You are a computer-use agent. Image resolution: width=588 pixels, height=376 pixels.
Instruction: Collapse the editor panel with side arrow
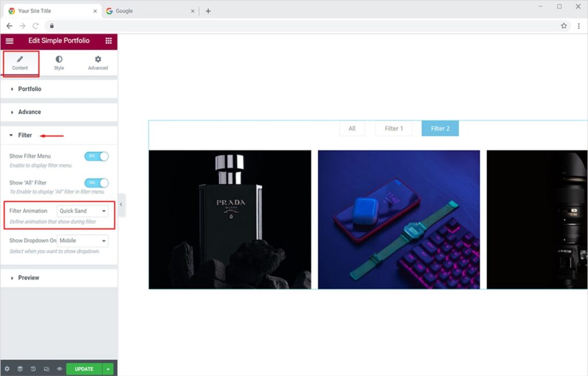(121, 204)
